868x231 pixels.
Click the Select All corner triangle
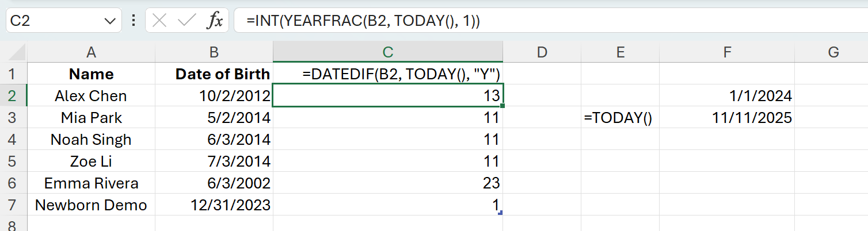pos(14,53)
